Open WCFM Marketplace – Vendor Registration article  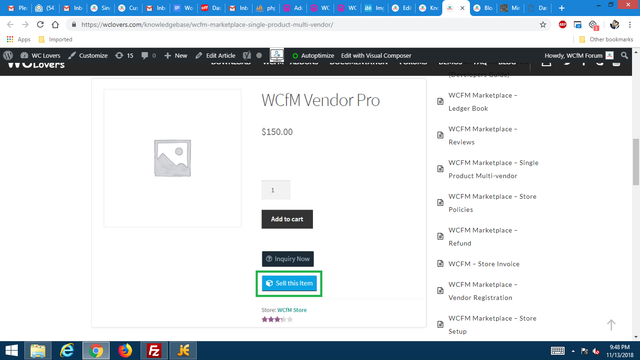483,291
